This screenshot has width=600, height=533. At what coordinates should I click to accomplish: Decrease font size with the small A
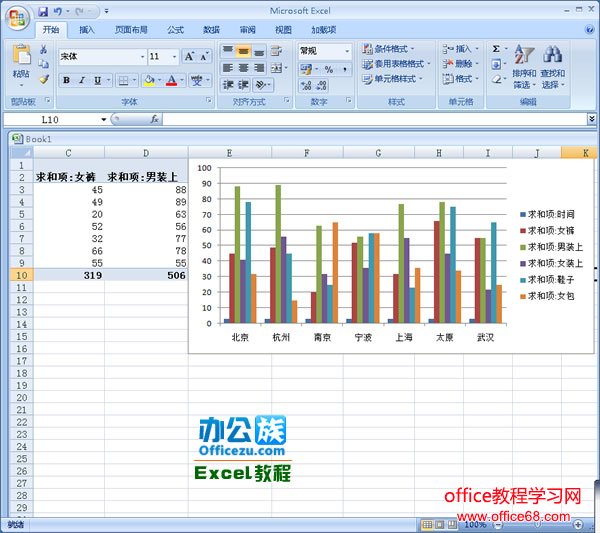pos(204,57)
